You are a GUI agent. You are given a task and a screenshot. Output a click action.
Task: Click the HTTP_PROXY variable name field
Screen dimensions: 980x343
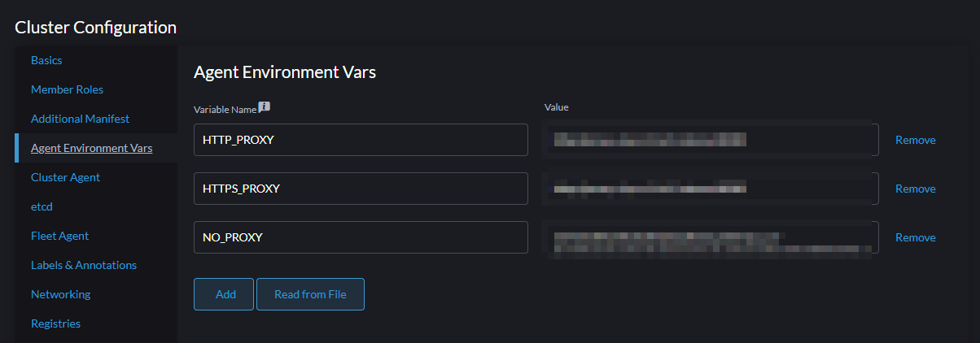[361, 140]
